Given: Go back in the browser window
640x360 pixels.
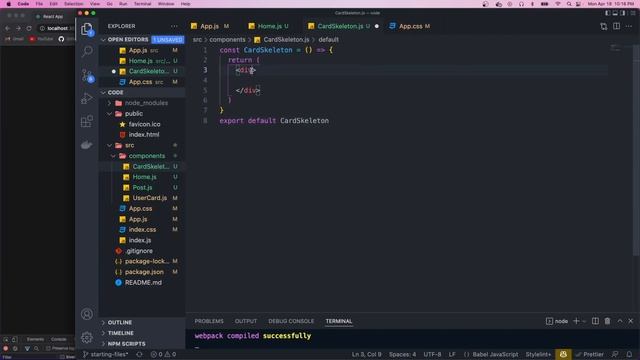Looking at the screenshot, I should (x=7, y=28).
